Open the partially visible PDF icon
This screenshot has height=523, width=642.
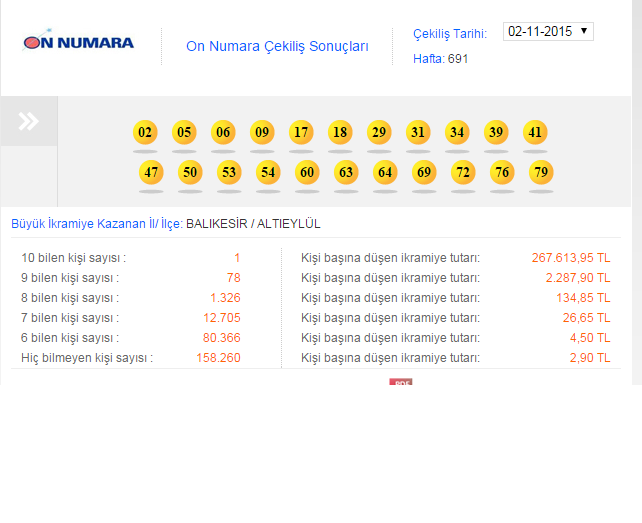(400, 382)
